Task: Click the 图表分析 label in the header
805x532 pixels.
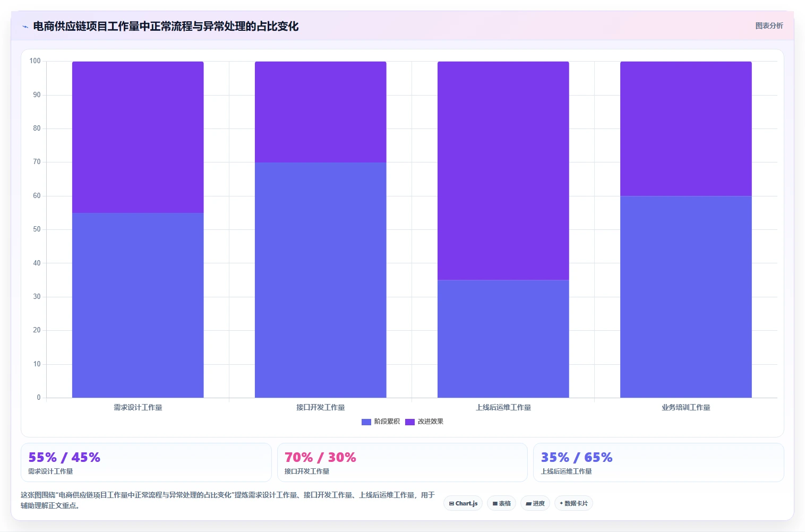Action: click(769, 25)
